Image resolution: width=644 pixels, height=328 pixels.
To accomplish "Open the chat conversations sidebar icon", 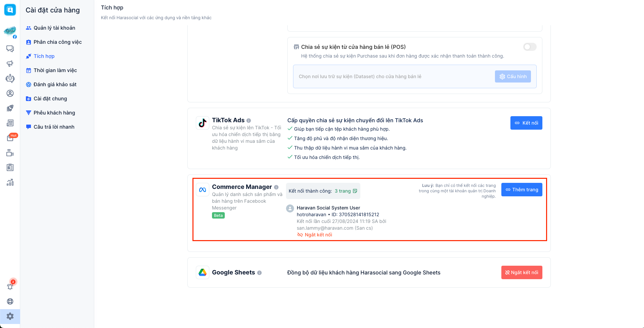I will tap(10, 49).
